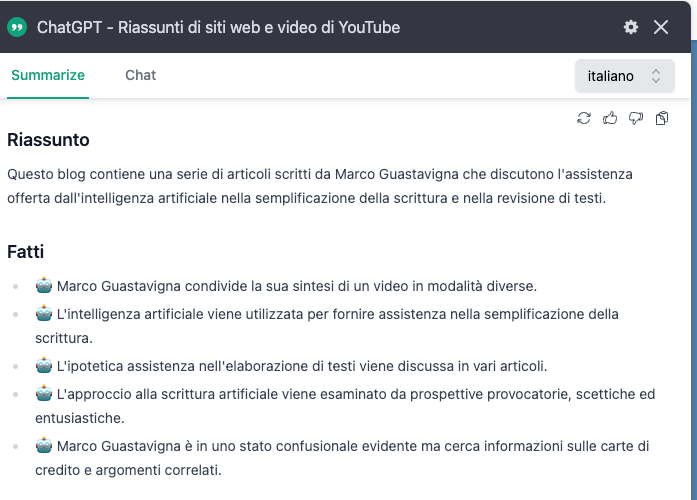Click the up-down chevrons in the language selector
Viewport: 697px width, 500px height.
point(656,76)
